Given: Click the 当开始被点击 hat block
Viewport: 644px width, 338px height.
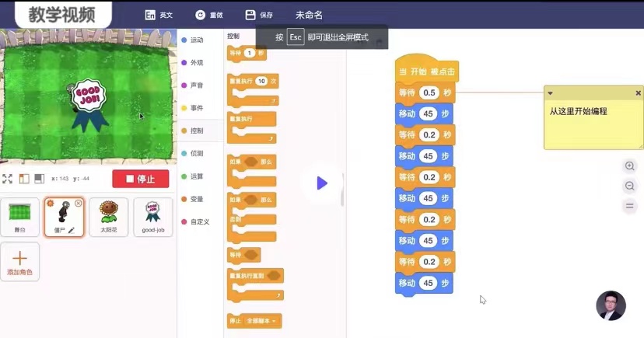Looking at the screenshot, I should pos(427,70).
